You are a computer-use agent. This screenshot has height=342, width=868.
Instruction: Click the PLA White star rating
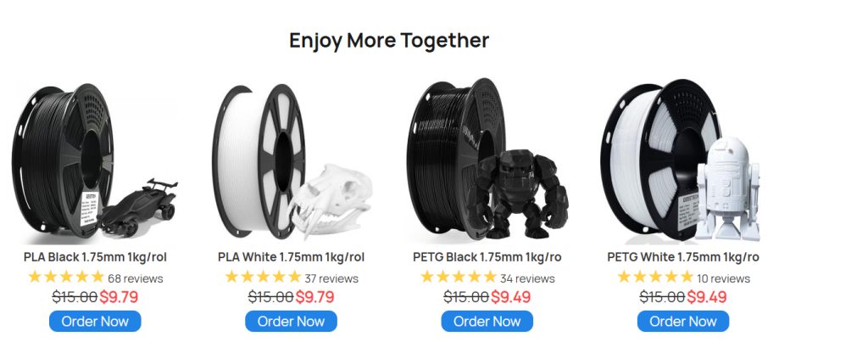point(263,277)
